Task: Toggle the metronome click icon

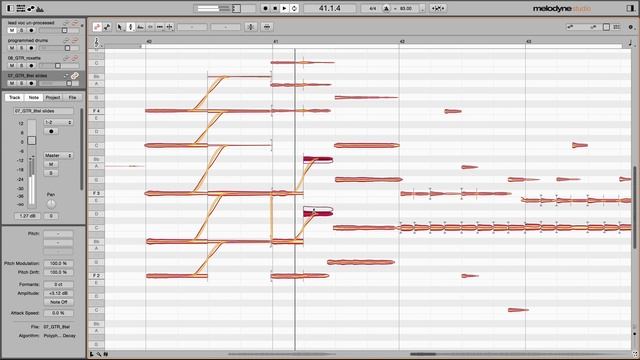Action: [x=386, y=8]
